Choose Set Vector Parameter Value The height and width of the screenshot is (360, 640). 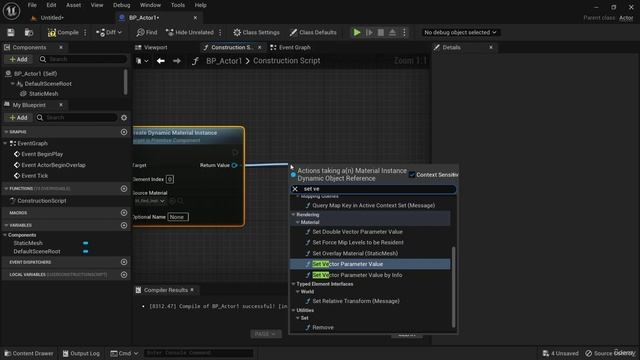370,264
